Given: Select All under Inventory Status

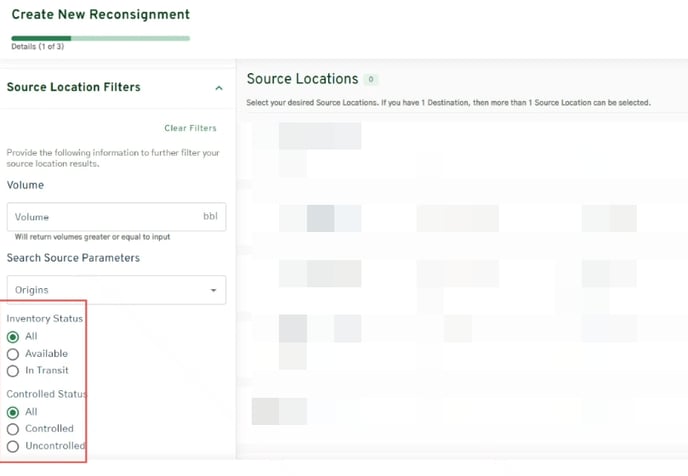Looking at the screenshot, I should (13, 337).
